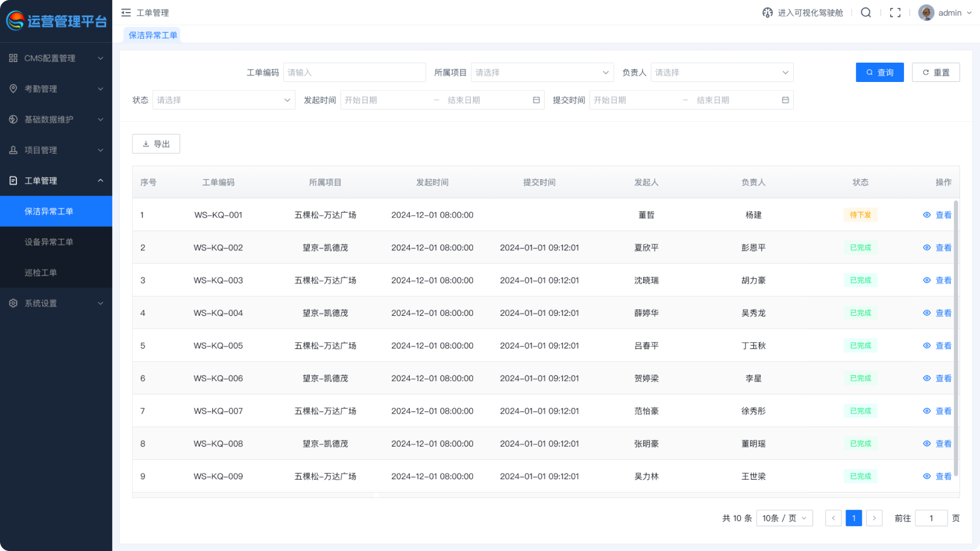The width and height of the screenshot is (980, 551).
Task: View eye icon for WS-KQ-004
Action: [x=927, y=313]
